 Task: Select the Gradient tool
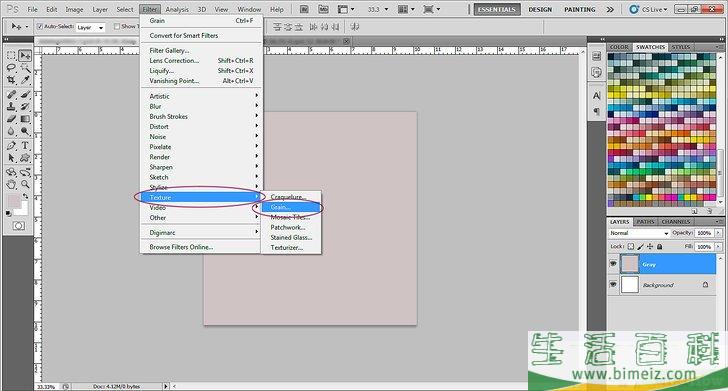(25, 119)
